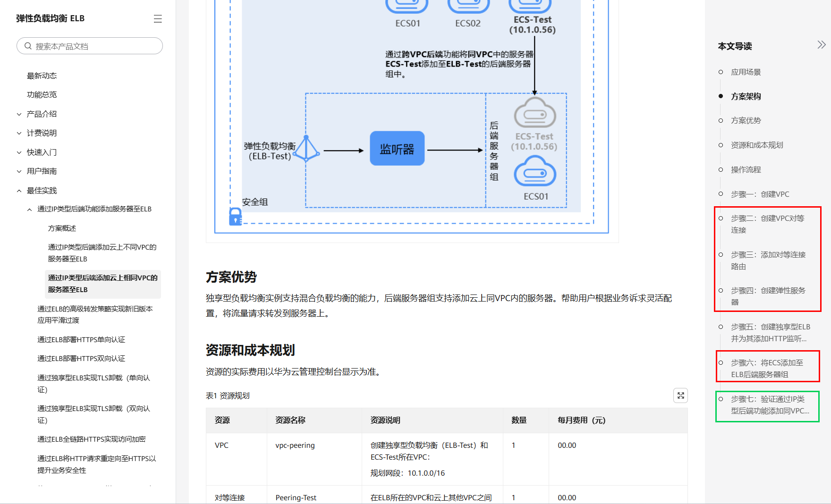Jump to 步骤四：创建弹性服务器

point(768,296)
